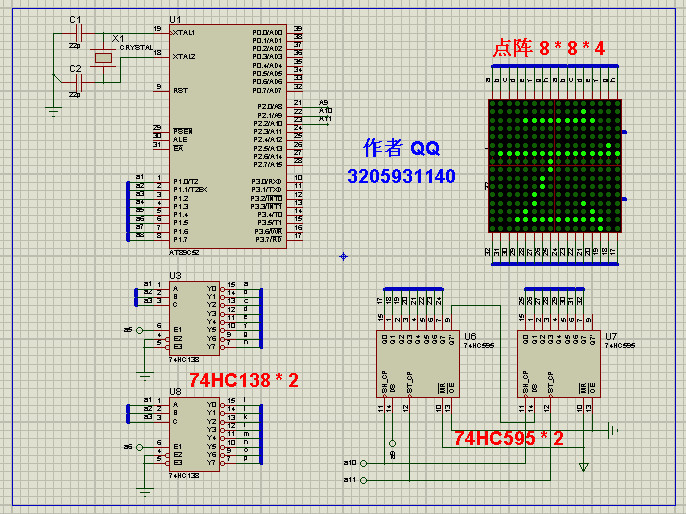Click the SH_CP pin label on U6
The height and width of the screenshot is (514, 686).
(385, 382)
